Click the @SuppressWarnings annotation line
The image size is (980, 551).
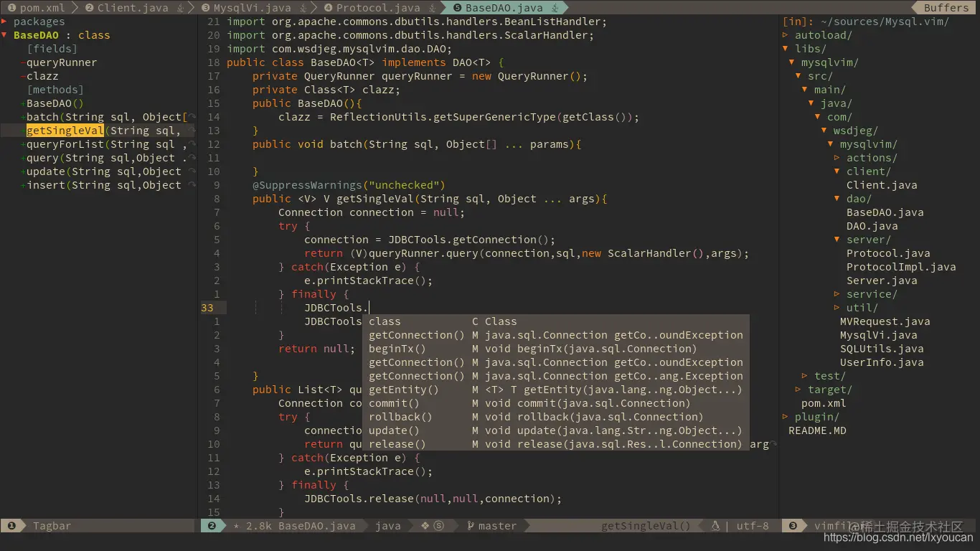coord(349,185)
